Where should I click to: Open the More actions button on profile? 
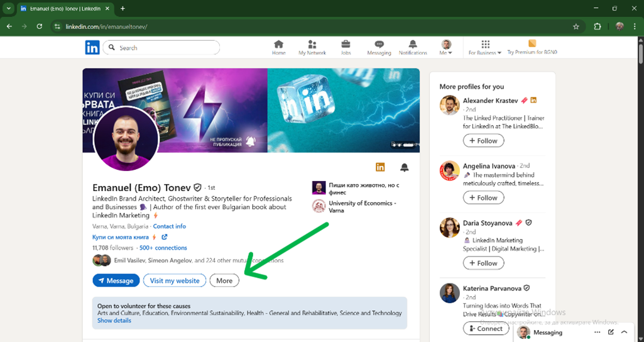coord(224,280)
